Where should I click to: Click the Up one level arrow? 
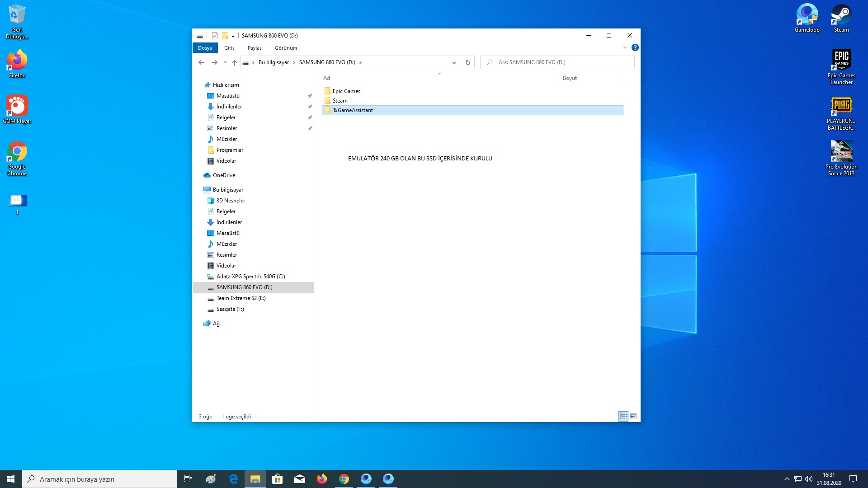click(234, 62)
